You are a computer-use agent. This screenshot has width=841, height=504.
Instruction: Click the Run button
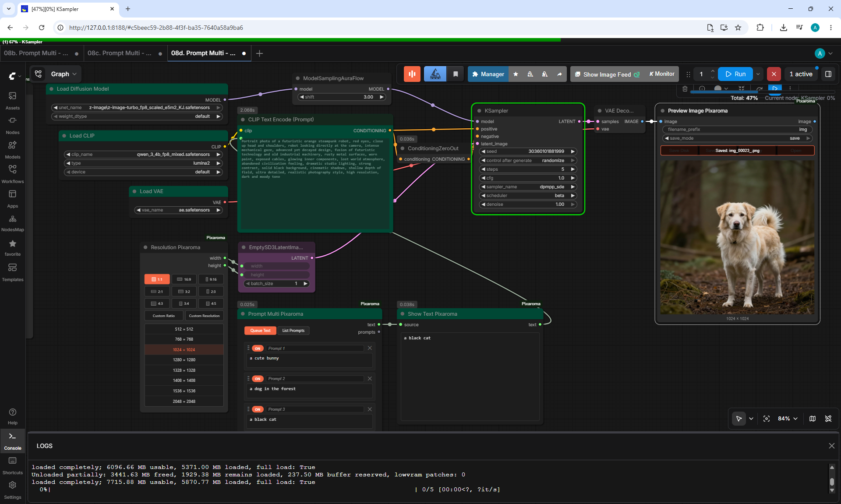pyautogui.click(x=735, y=74)
